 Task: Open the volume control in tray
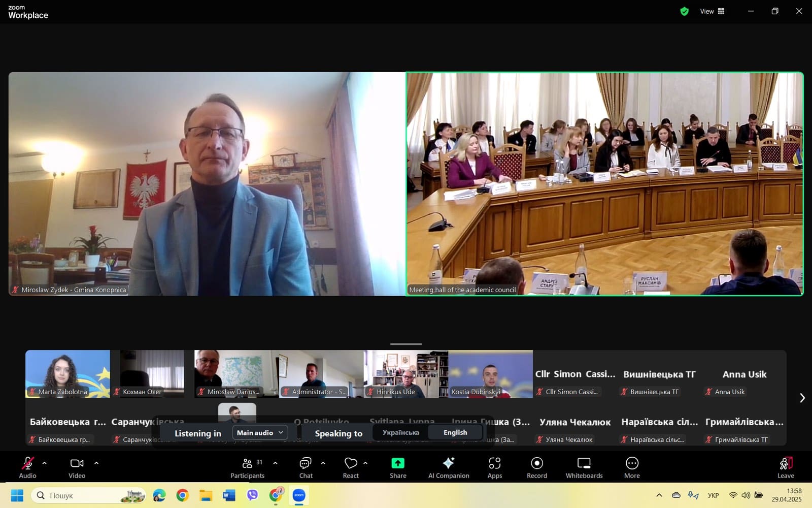pyautogui.click(x=746, y=495)
